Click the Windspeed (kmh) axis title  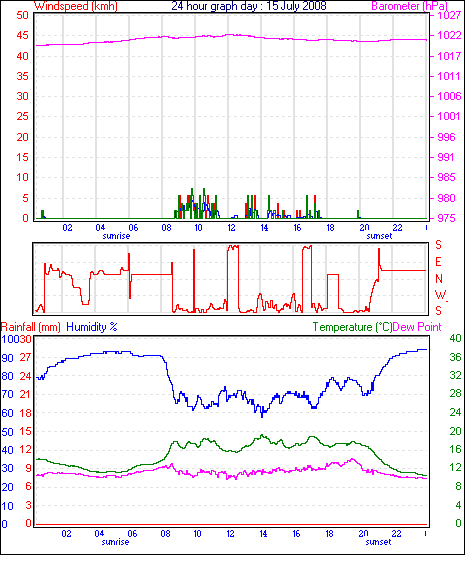click(75, 6)
